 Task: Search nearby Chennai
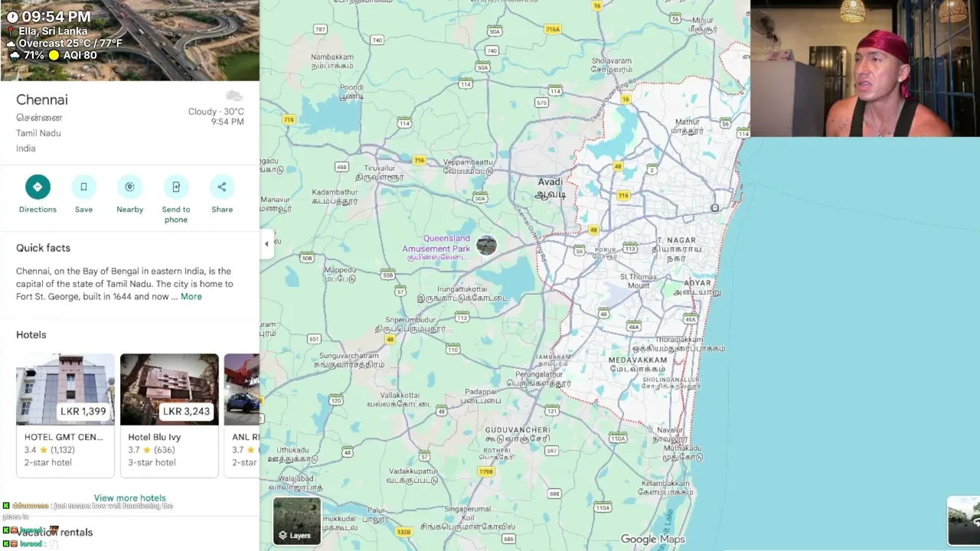coord(129,187)
